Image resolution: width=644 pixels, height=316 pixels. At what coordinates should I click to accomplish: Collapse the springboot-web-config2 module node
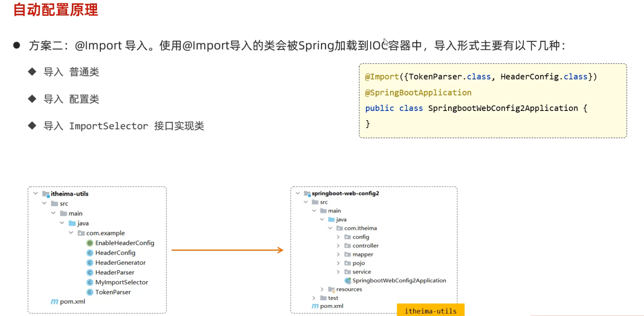click(x=297, y=193)
